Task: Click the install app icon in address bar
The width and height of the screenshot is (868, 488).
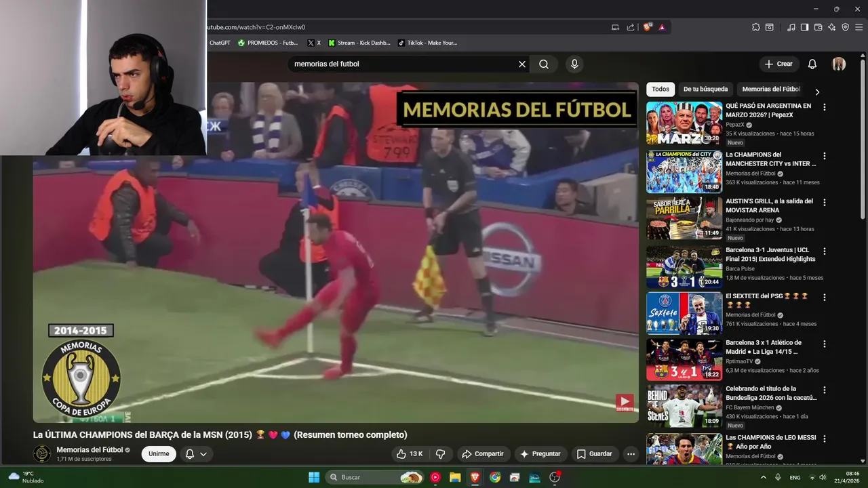Action: click(x=616, y=27)
